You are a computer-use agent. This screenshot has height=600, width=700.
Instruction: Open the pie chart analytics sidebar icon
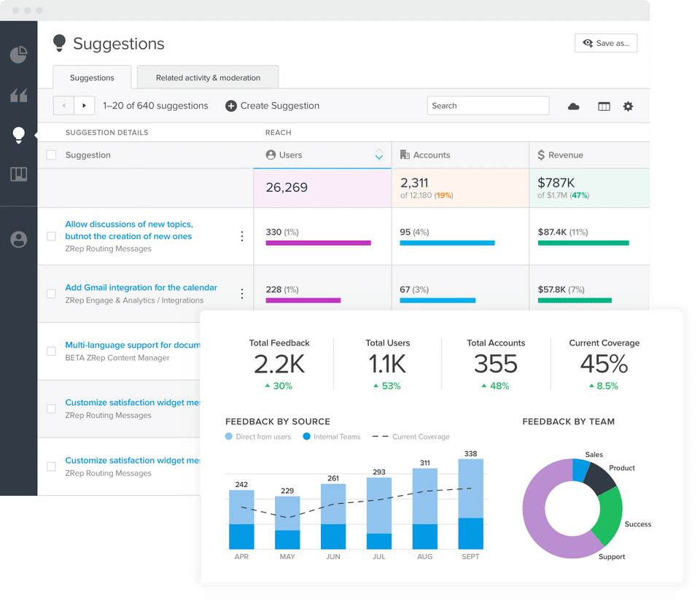point(19,55)
